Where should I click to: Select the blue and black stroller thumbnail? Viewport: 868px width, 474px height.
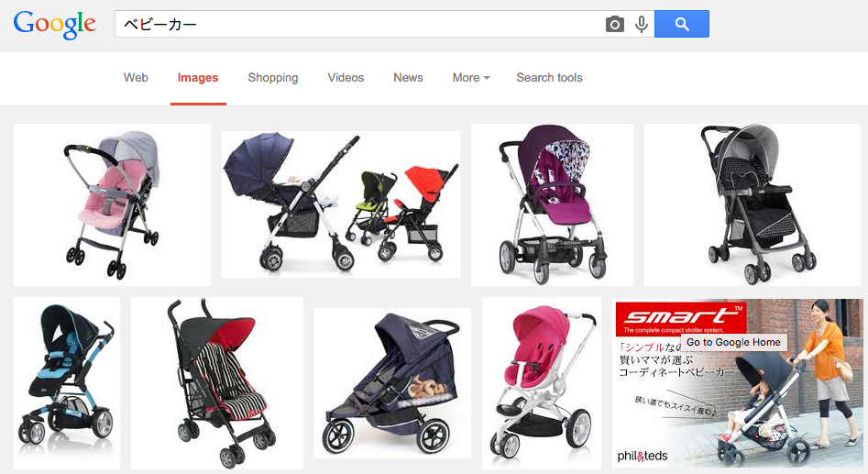tap(67, 383)
